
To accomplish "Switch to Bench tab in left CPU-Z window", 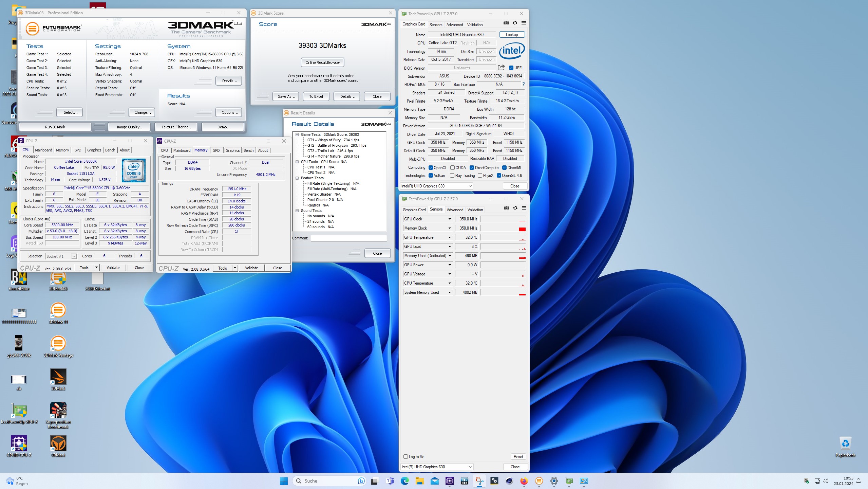I will click(110, 150).
